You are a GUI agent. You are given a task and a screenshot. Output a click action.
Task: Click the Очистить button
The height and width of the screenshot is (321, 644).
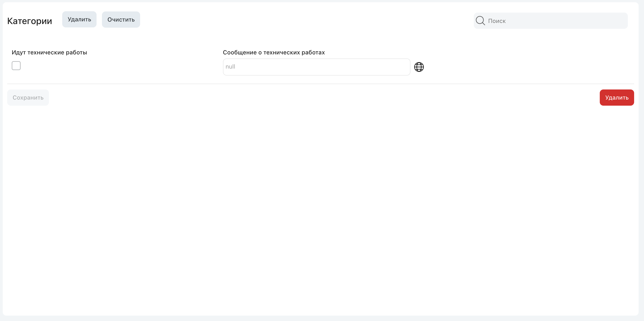tap(121, 20)
